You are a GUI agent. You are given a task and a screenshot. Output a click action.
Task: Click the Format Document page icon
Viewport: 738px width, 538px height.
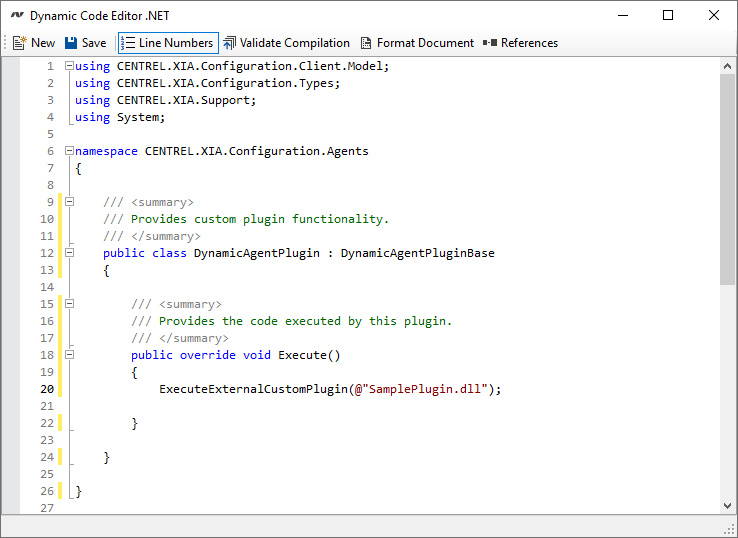pos(366,43)
